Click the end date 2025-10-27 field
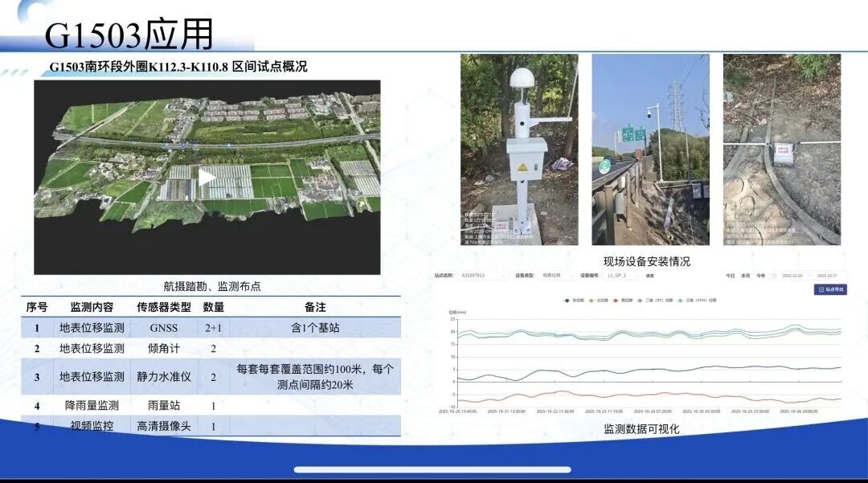 tap(827, 276)
